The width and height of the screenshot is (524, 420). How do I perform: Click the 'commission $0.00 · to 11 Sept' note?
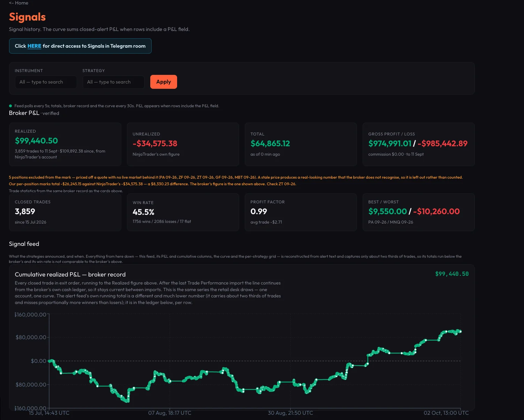[x=396, y=154]
